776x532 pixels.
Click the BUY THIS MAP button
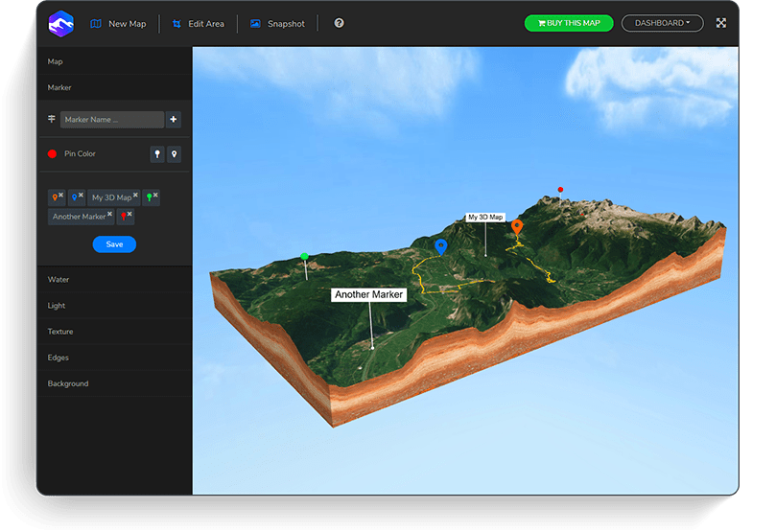pyautogui.click(x=569, y=23)
